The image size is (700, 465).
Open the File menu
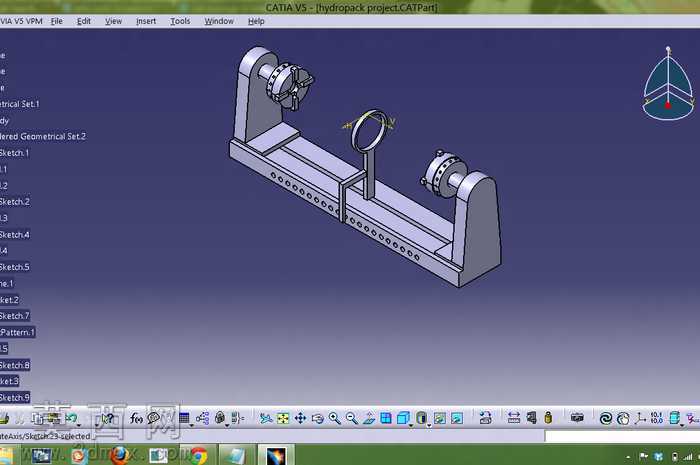57,21
